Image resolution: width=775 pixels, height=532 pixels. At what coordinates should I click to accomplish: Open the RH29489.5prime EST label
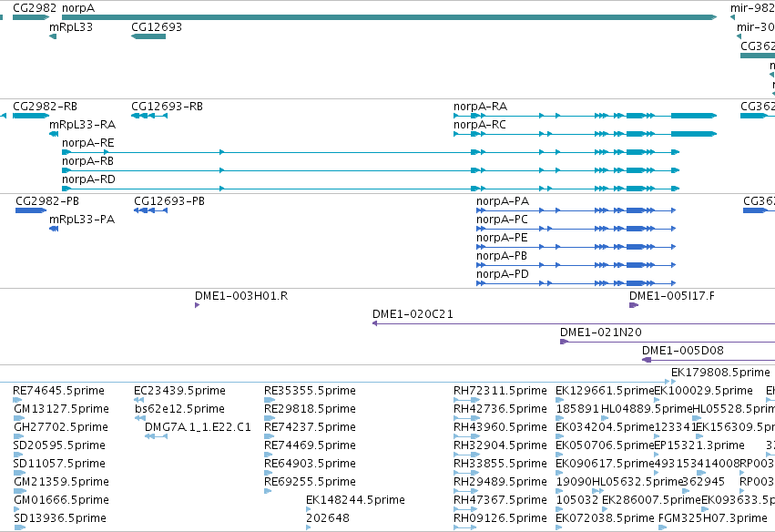point(500,482)
